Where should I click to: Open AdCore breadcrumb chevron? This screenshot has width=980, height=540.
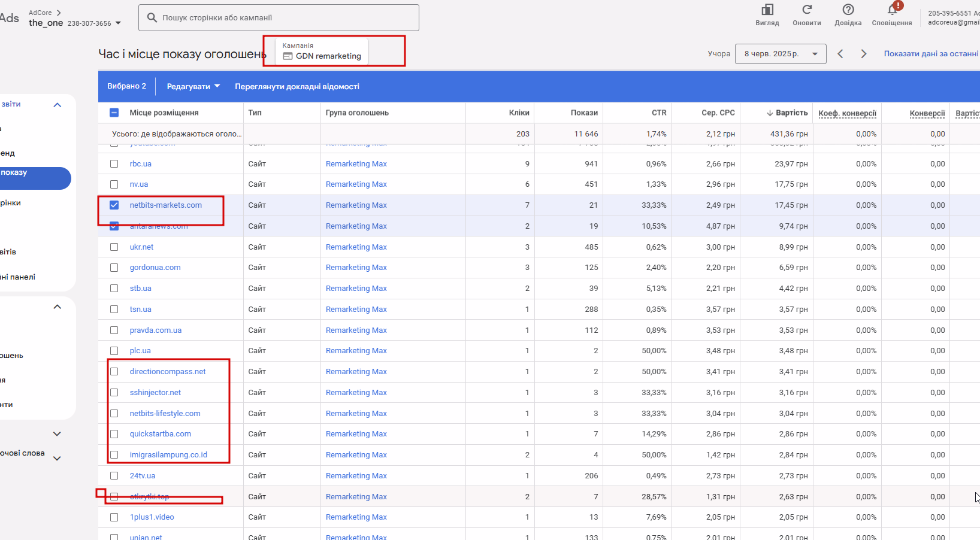pos(59,13)
